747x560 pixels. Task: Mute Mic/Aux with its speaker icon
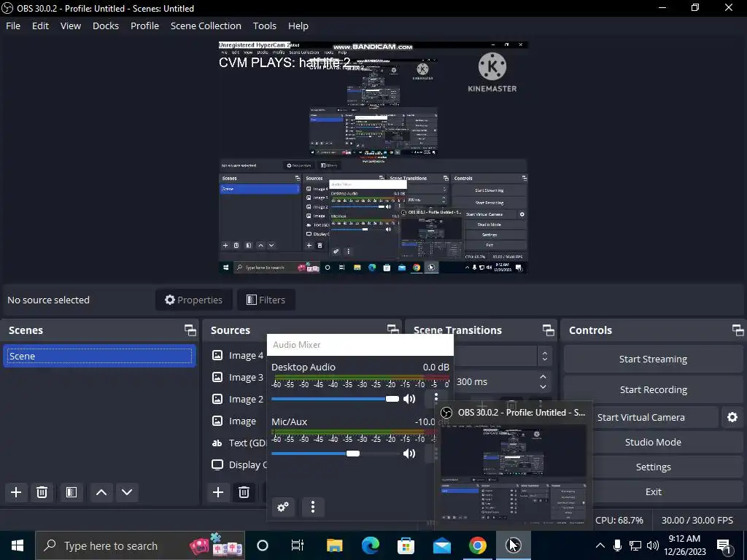pos(409,454)
